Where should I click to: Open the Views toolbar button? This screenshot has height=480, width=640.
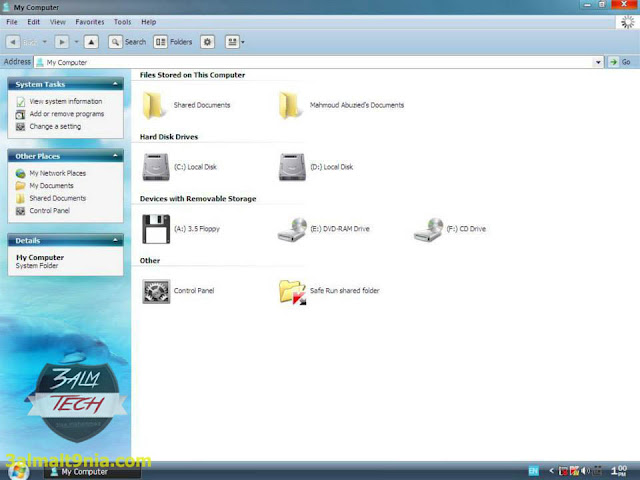(x=232, y=42)
